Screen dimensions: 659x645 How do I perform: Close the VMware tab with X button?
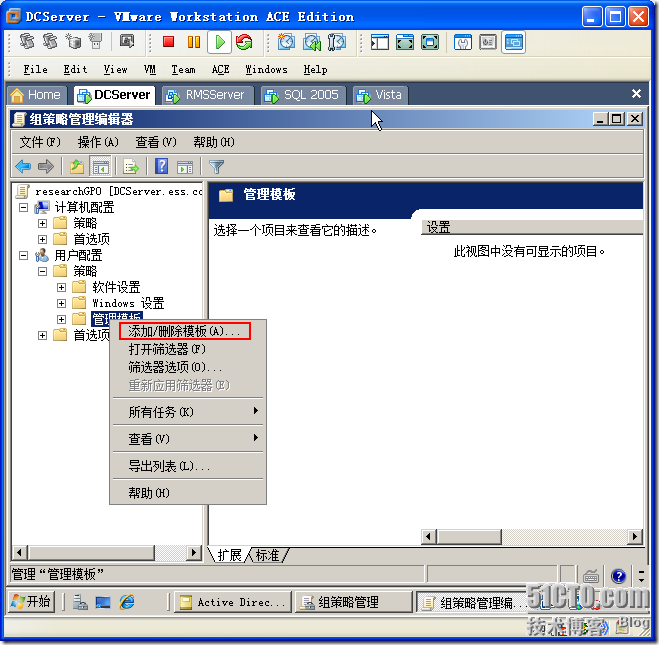(x=636, y=93)
